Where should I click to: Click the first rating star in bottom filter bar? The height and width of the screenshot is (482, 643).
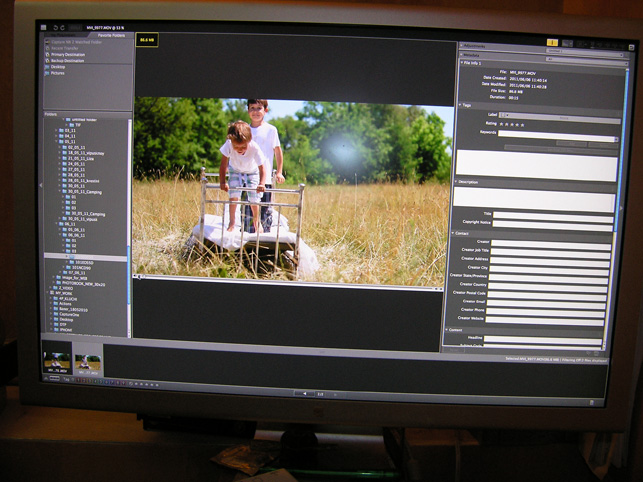[136, 384]
